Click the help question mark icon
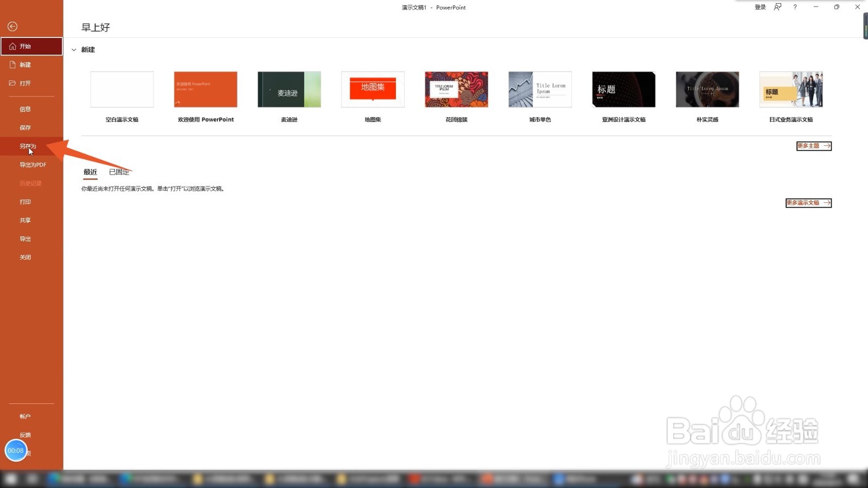This screenshot has width=868, height=488. [x=795, y=7]
